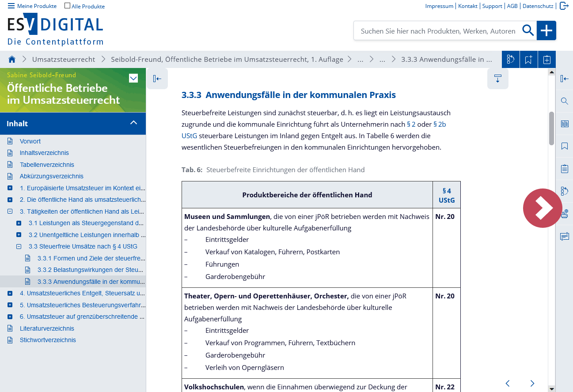Click the logout icon in top corner

tap(564, 6)
